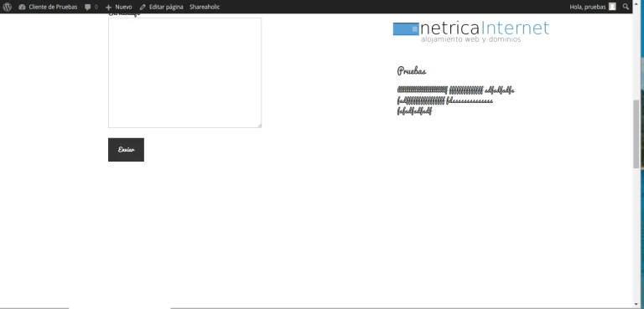Viewport: 644px width, 309px height.
Task: Open the Nuevo menu
Action: [123, 7]
